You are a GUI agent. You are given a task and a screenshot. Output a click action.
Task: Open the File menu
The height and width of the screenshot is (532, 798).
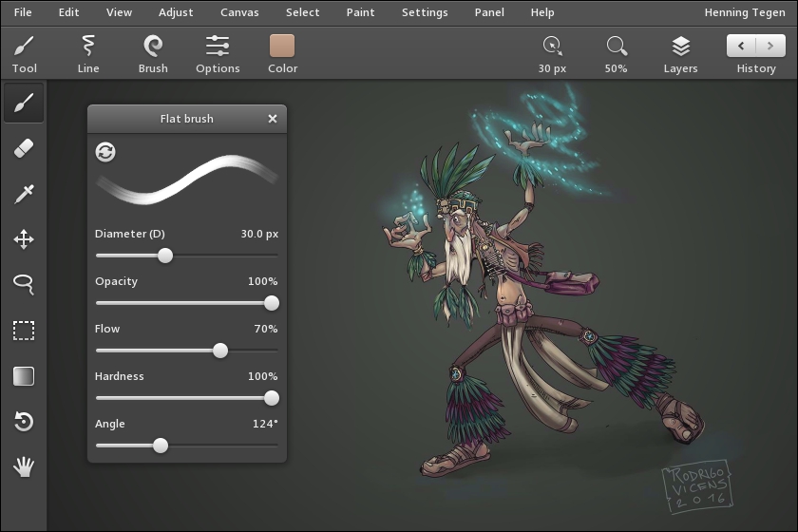click(23, 12)
